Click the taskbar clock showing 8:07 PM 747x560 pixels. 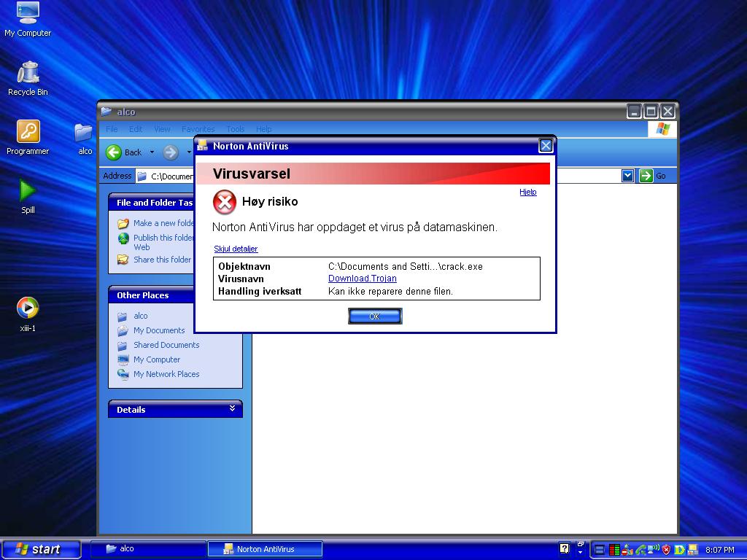pos(720,550)
